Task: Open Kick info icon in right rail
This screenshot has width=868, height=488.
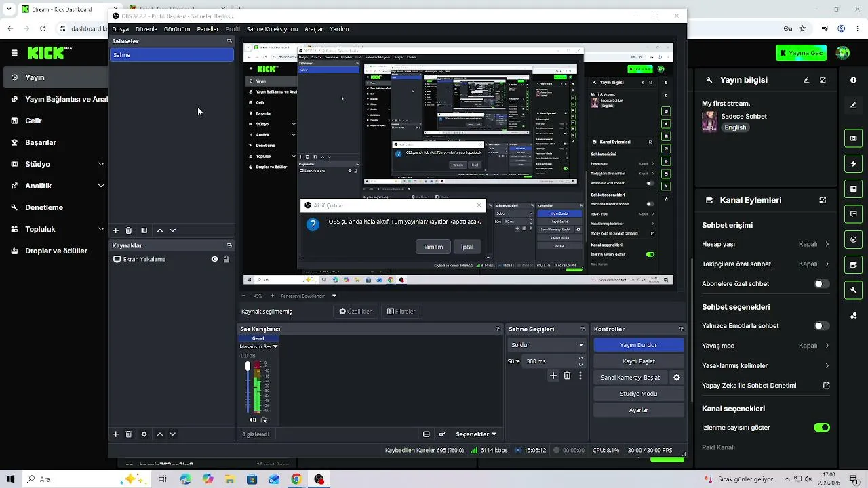Action: (853, 80)
